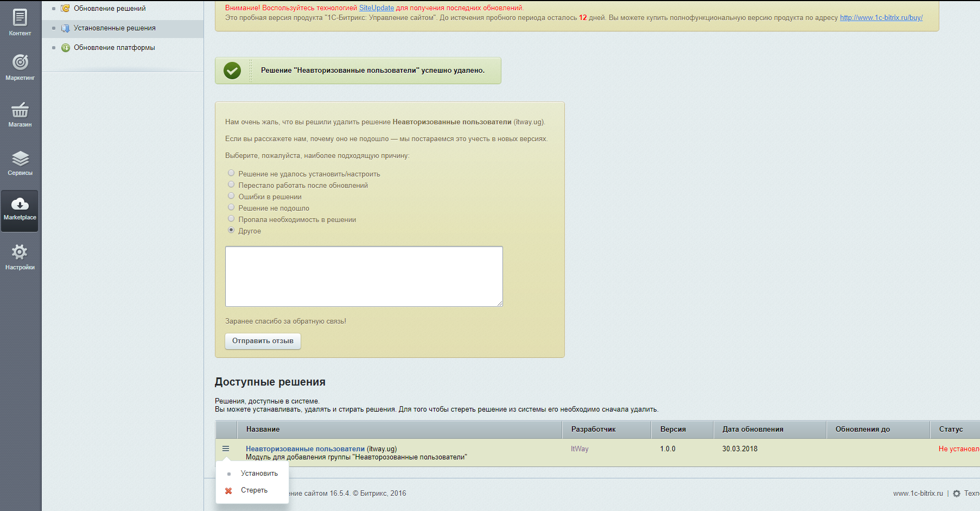Viewport: 980px width, 511px height.
Task: Open "Обновление решений" in the side tree
Action: (110, 9)
